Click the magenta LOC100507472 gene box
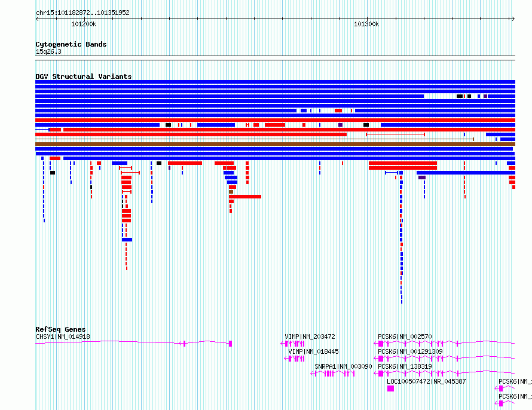Image resolution: width=532 pixels, height=410 pixels. click(x=390, y=388)
